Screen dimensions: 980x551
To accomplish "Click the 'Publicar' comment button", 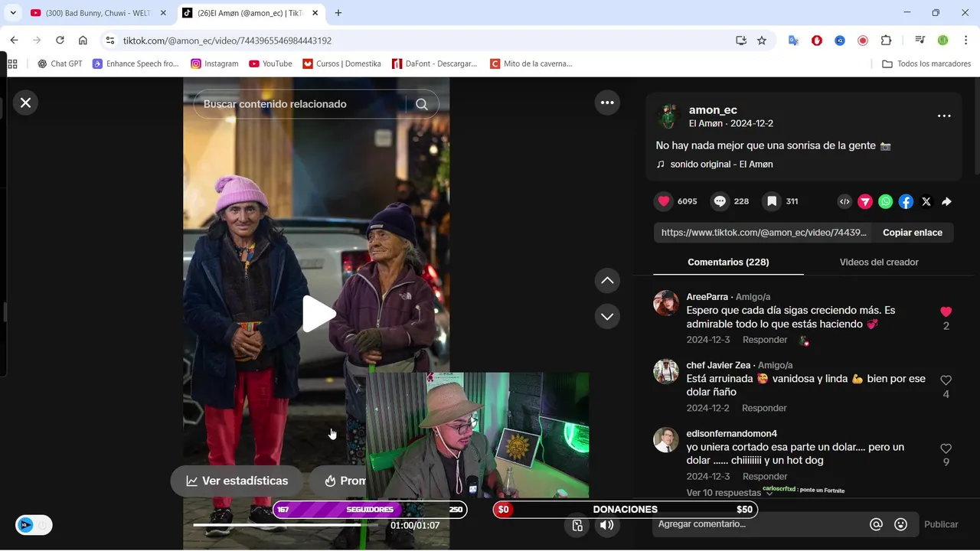I will click(x=941, y=524).
